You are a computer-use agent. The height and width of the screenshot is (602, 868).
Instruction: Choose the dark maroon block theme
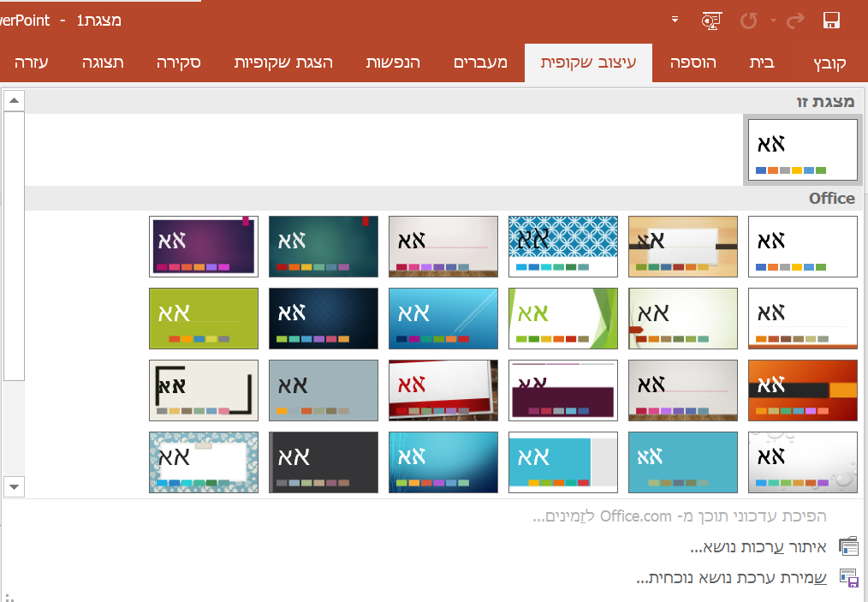click(563, 390)
